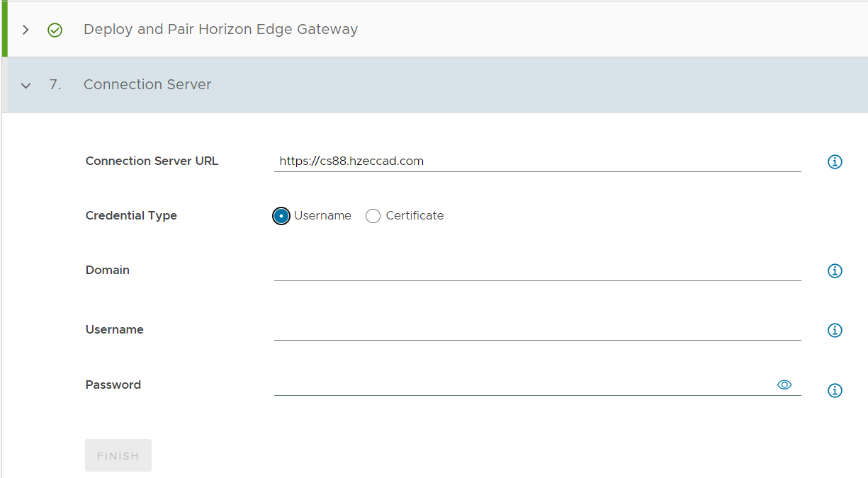Click the info icon beside Domain field
The height and width of the screenshot is (478, 868).
click(835, 271)
